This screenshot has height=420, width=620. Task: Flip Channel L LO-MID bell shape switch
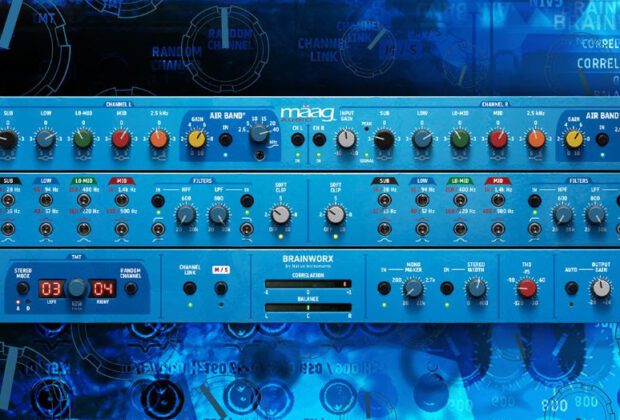coord(83,229)
